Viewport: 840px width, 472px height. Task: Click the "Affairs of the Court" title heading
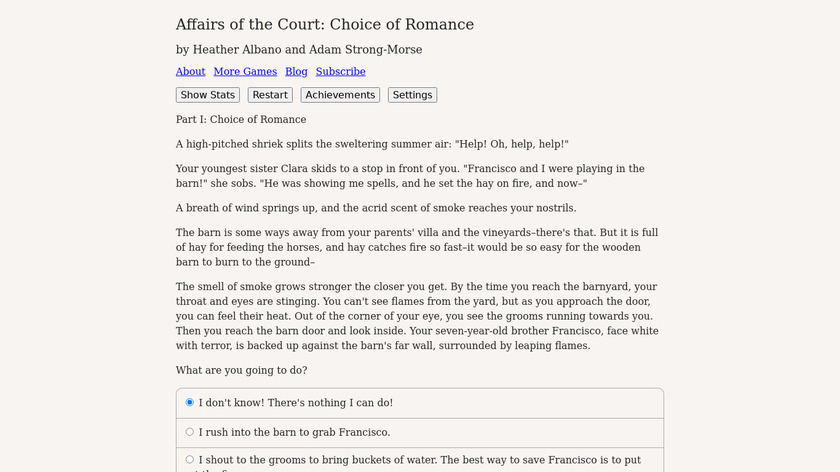point(324,24)
